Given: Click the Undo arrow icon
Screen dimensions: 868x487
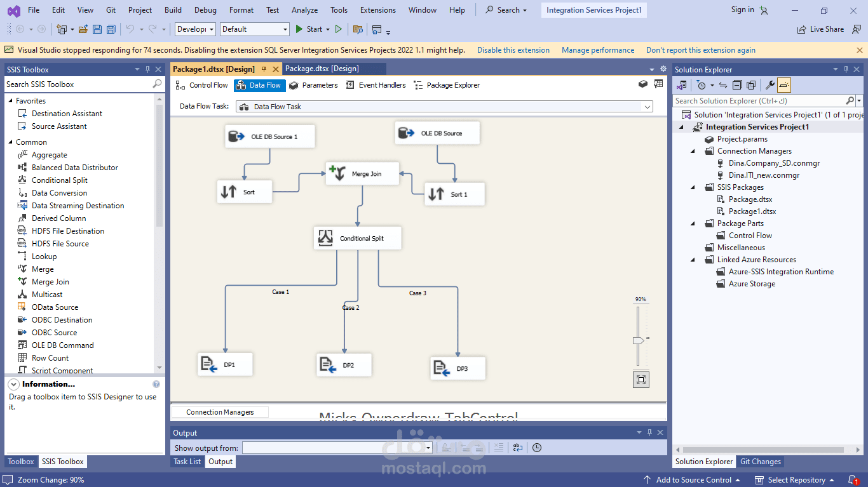Looking at the screenshot, I should (130, 29).
